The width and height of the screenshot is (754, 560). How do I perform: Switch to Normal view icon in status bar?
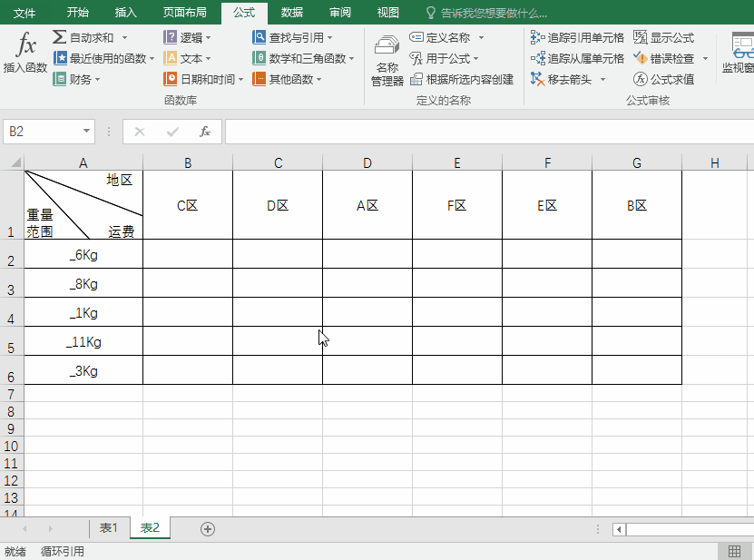click(734, 551)
